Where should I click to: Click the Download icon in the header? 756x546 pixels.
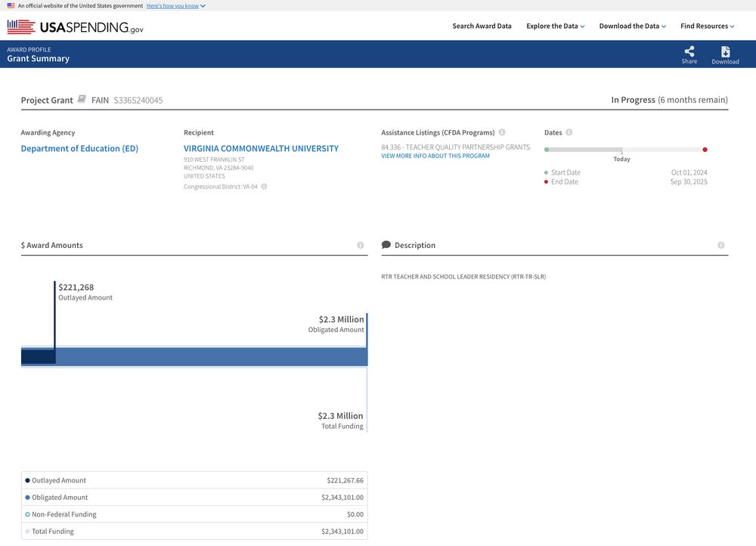pos(725,54)
